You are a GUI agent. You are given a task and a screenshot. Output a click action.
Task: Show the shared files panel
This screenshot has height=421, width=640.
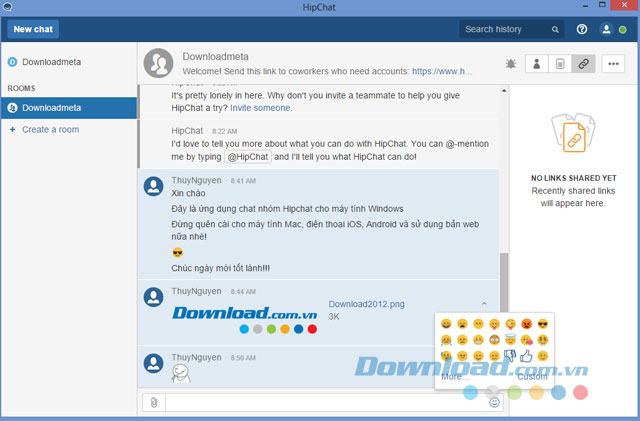[x=560, y=64]
